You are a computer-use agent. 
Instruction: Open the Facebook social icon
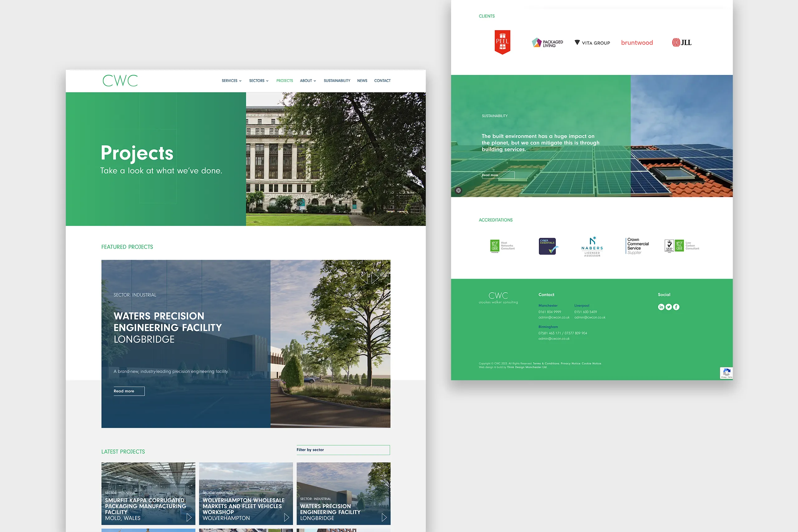pyautogui.click(x=676, y=307)
